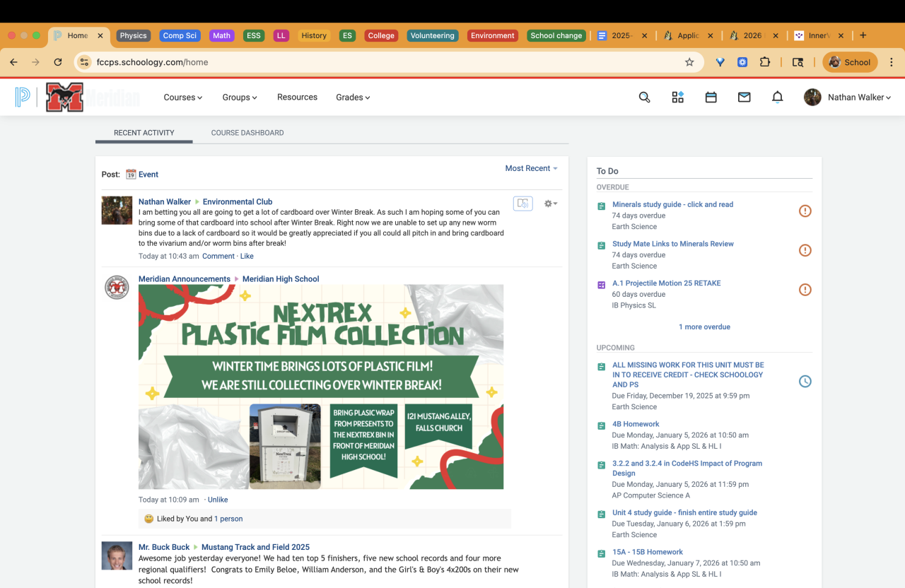Open Environmental Club group link

pos(238,201)
